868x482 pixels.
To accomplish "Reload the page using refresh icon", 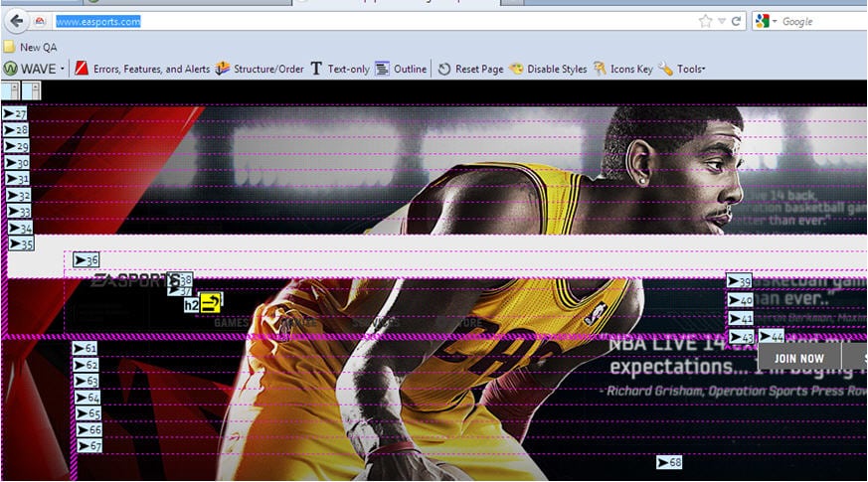I will coord(737,21).
